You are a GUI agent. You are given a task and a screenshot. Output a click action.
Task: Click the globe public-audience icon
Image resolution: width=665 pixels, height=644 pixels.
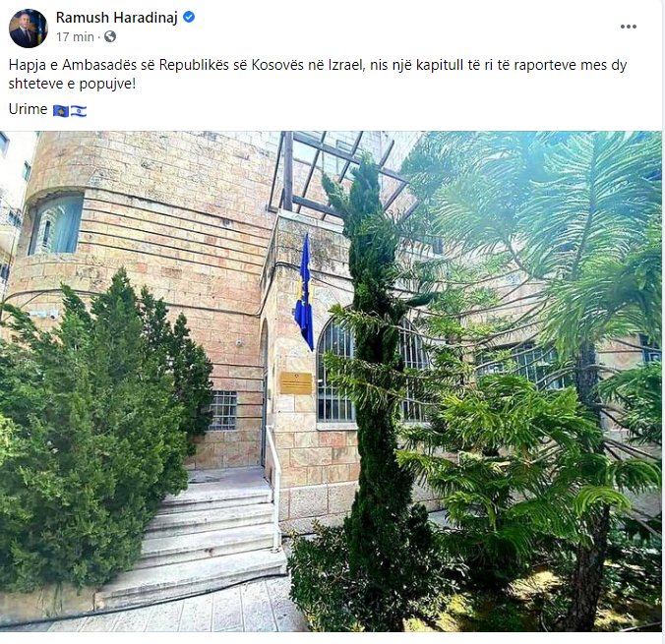point(110,37)
